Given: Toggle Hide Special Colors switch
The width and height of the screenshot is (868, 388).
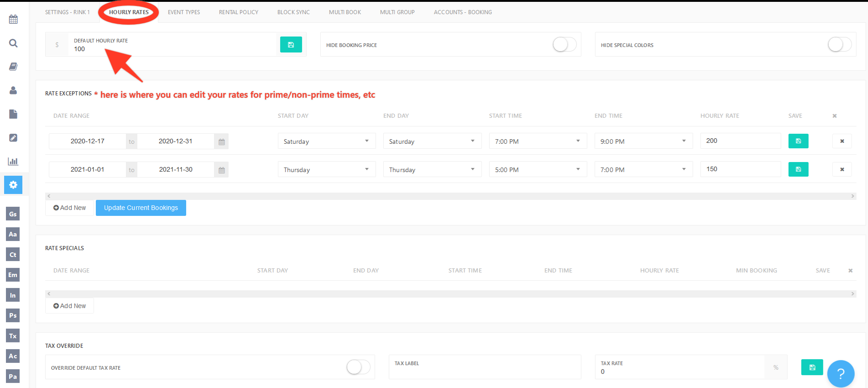Looking at the screenshot, I should click(x=839, y=45).
